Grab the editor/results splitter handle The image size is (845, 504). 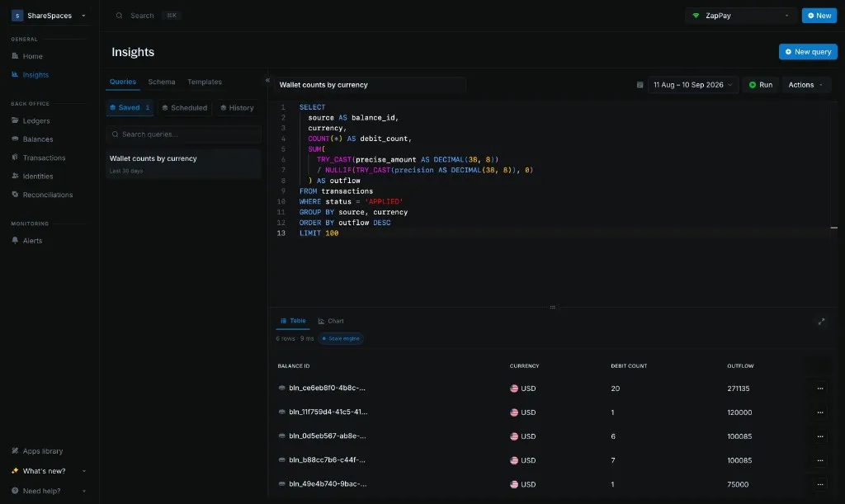[552, 307]
